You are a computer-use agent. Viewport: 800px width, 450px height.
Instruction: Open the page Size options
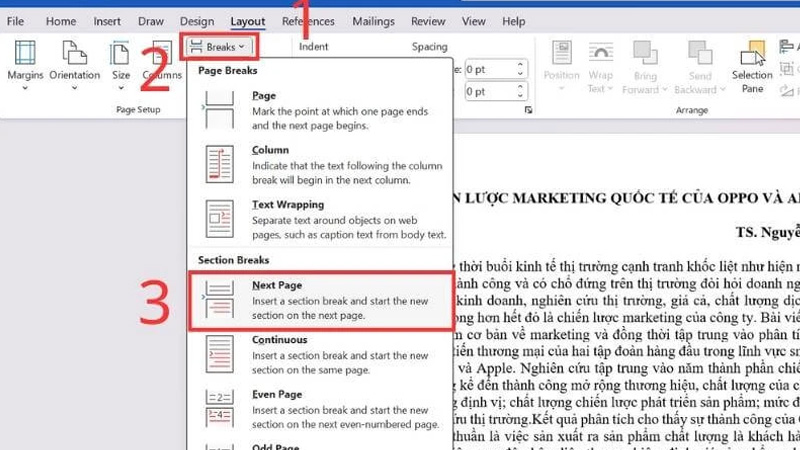[x=121, y=60]
